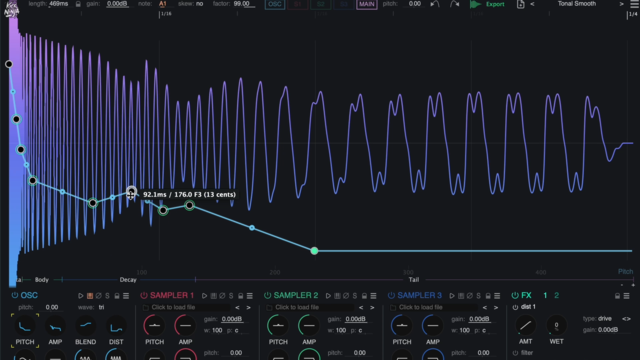Click to load file in SAMPLER 1
Image resolution: width=640 pixels, height=360 pixels.
(x=186, y=307)
